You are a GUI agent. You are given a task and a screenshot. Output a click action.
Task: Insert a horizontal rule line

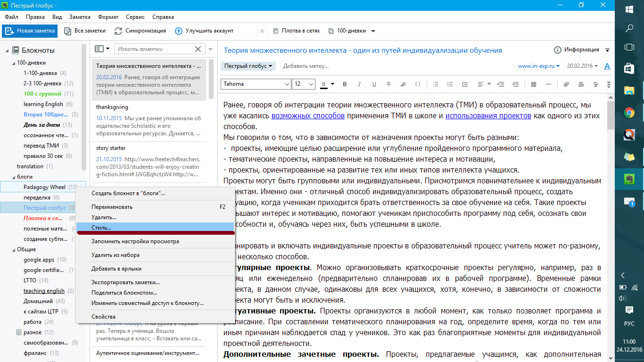pyautogui.click(x=548, y=84)
